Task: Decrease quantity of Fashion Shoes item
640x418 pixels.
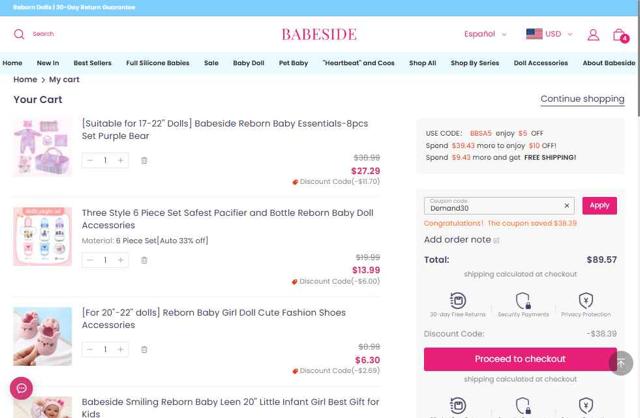Action: [90, 349]
